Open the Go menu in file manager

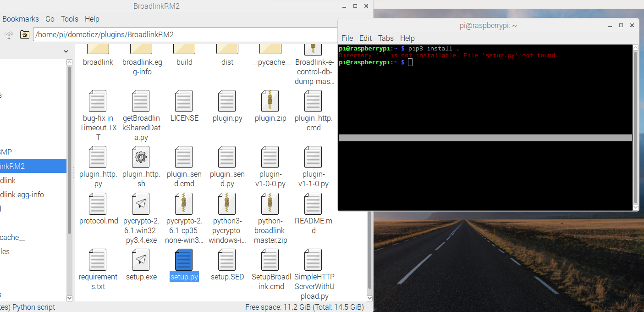tap(50, 19)
